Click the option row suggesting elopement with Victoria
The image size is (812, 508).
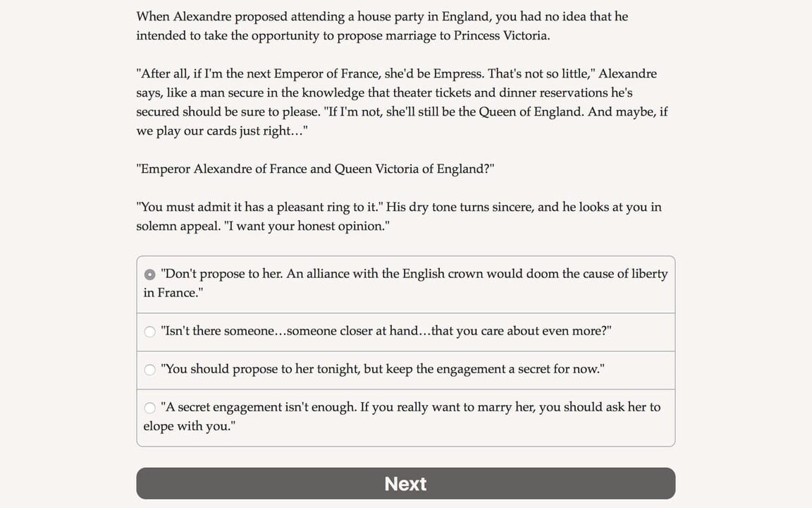[405, 416]
